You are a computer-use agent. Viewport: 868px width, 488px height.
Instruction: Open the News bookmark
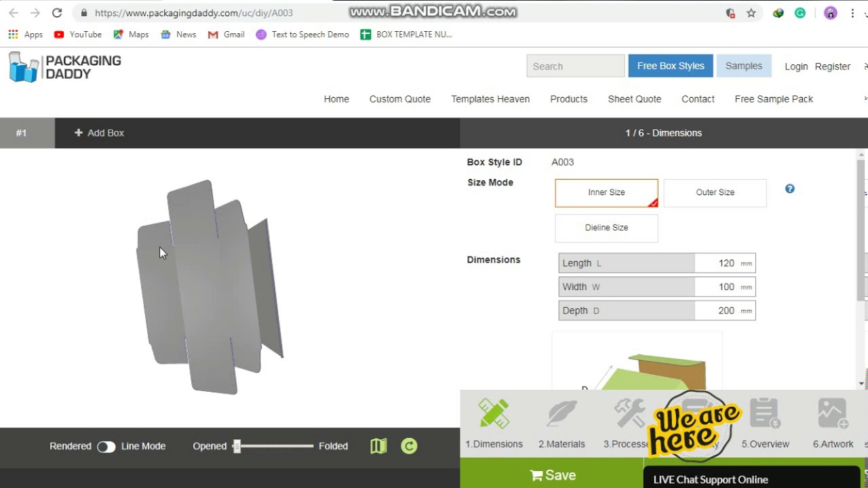pos(178,35)
